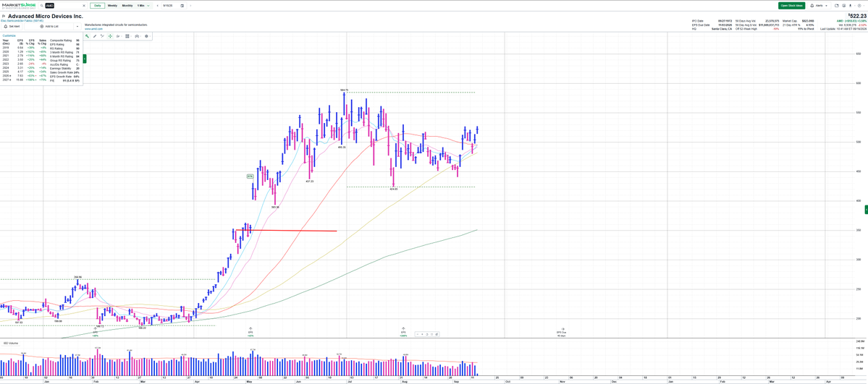Screen dimensions: 868x384
Task: Click the Composite Rating row
Action: [65, 40]
